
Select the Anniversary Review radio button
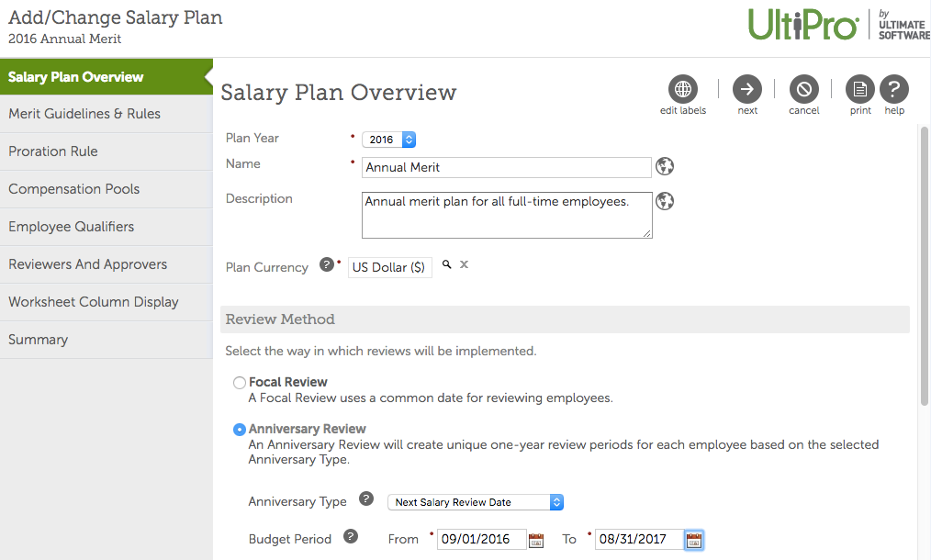(x=240, y=430)
